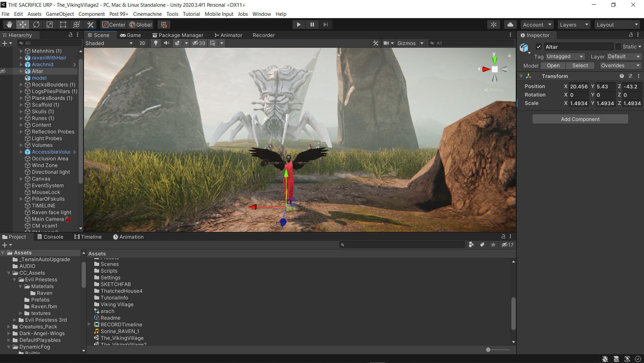Toggle scene audio speaker icon

[x=167, y=43]
